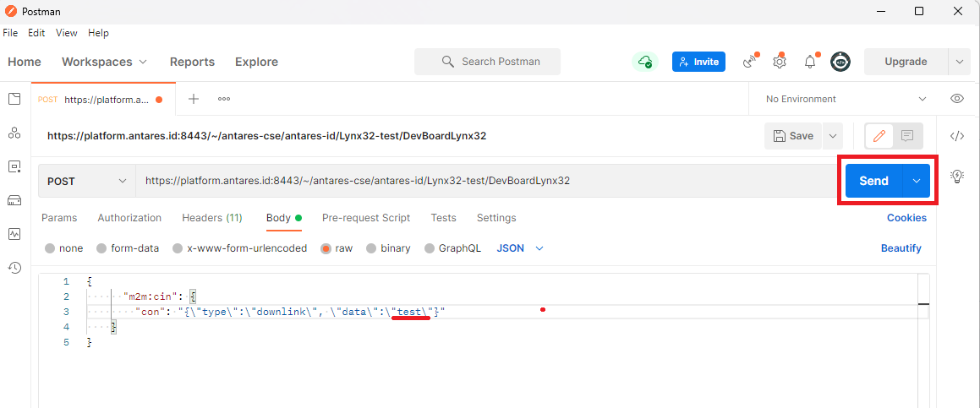Switch to the Pre-request Script tab
980x408 pixels.
pyautogui.click(x=366, y=218)
